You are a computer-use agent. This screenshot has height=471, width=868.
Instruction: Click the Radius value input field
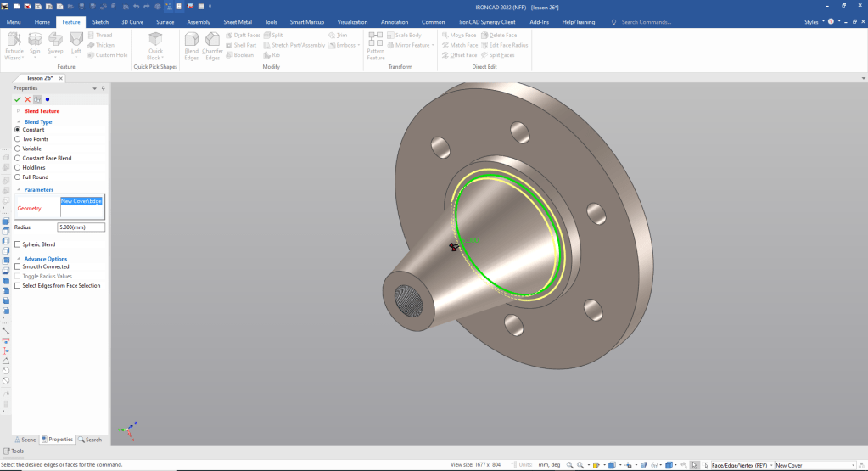81,227
